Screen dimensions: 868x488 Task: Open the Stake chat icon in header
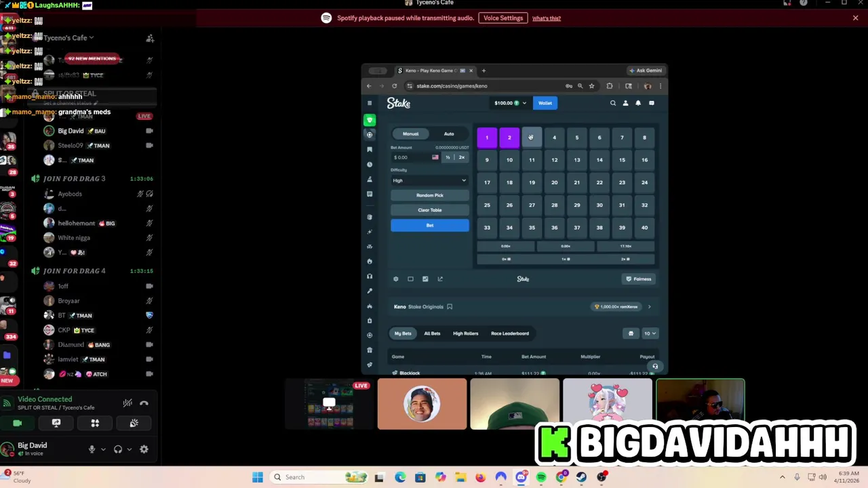652,103
